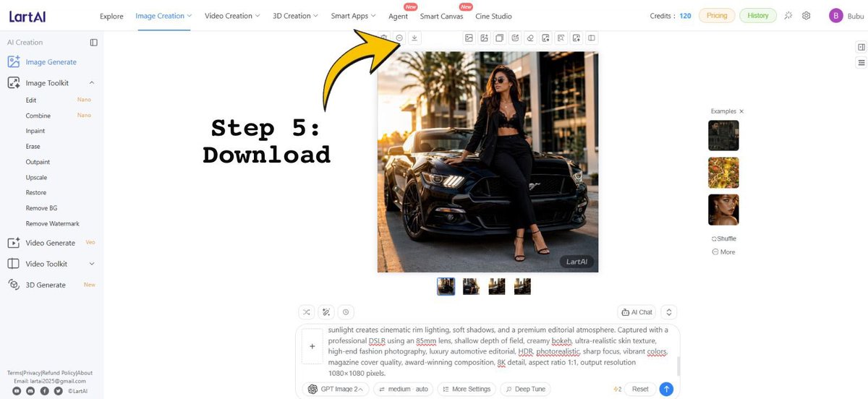
Task: Open the Erase tool in sidebar
Action: click(x=33, y=147)
